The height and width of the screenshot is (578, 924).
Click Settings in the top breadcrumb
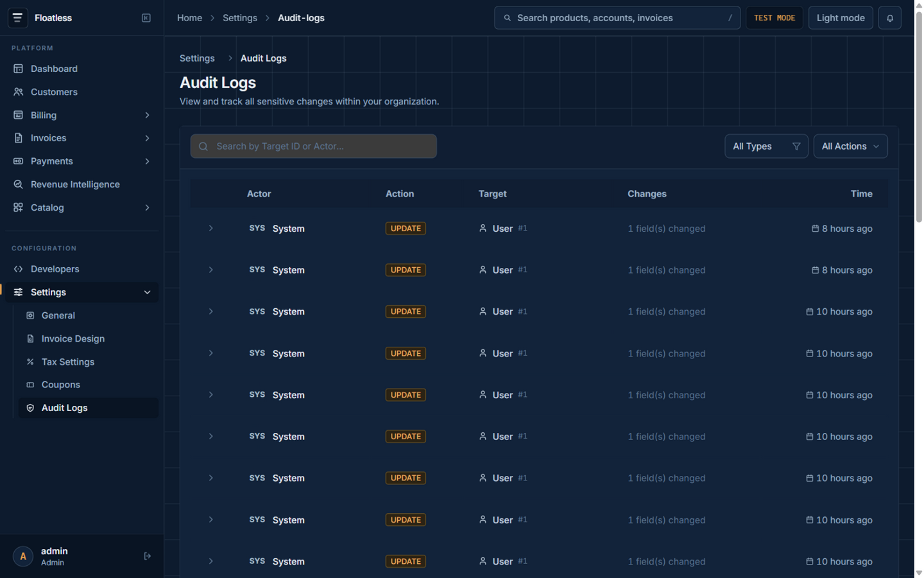240,18
